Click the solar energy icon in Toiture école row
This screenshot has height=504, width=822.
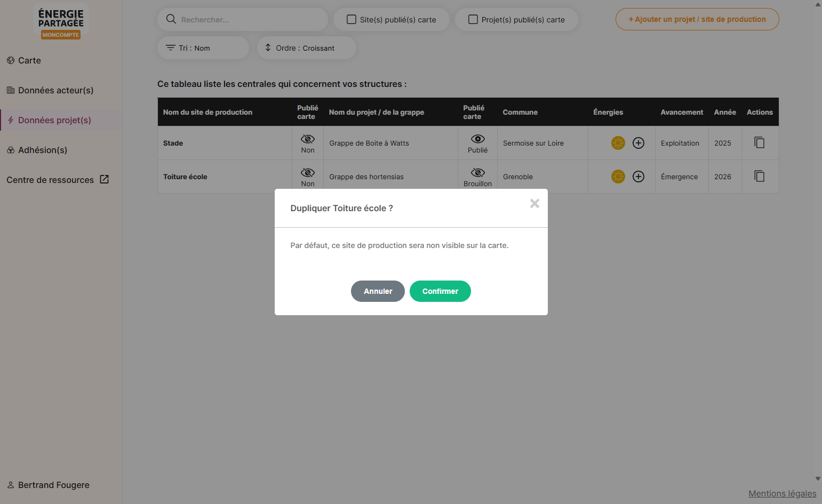tap(618, 177)
